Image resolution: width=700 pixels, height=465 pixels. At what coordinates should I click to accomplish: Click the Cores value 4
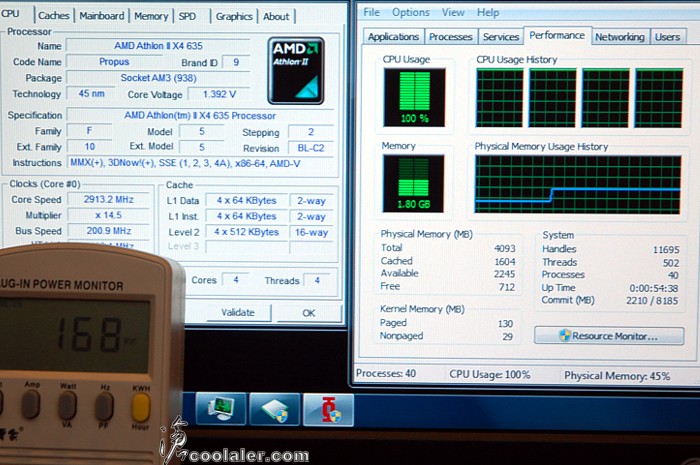pyautogui.click(x=235, y=280)
